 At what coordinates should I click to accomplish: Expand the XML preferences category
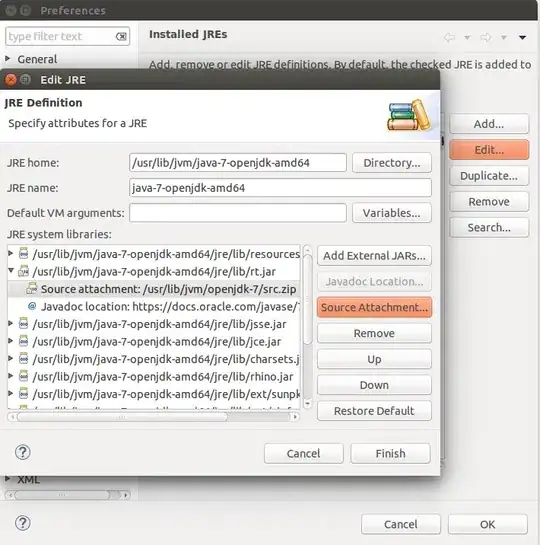[x=8, y=479]
